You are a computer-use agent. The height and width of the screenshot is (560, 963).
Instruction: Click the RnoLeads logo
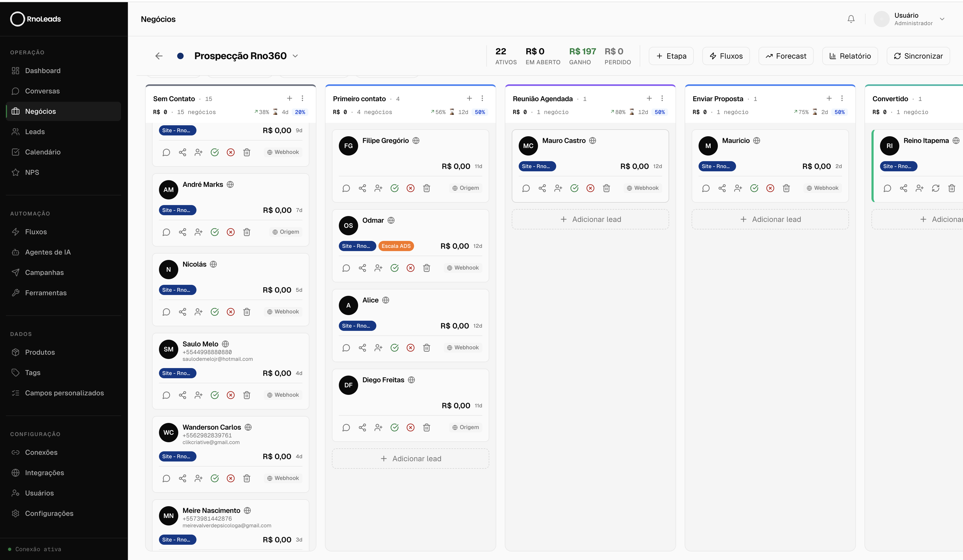pyautogui.click(x=36, y=19)
